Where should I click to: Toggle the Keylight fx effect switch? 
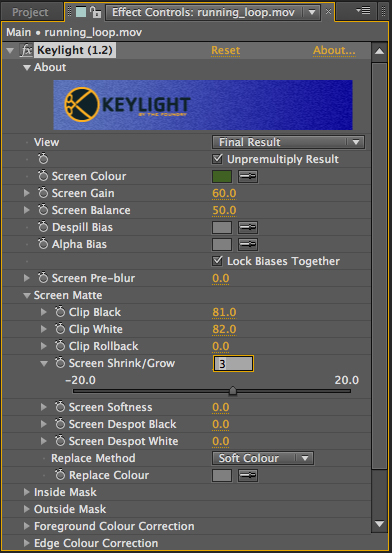point(26,50)
